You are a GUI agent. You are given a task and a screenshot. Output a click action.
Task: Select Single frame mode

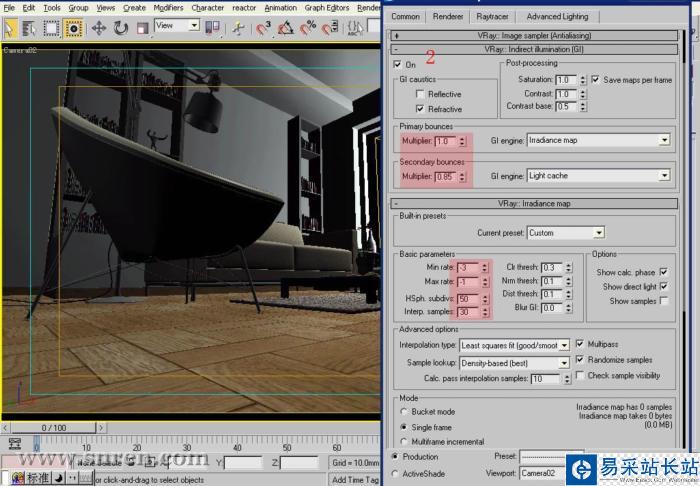pyautogui.click(x=404, y=427)
